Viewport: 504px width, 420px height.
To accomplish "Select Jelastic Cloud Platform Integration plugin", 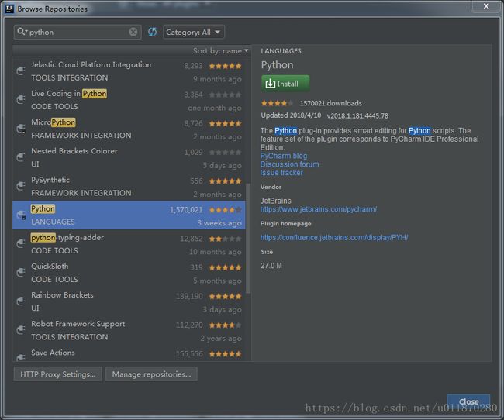I will [129, 71].
